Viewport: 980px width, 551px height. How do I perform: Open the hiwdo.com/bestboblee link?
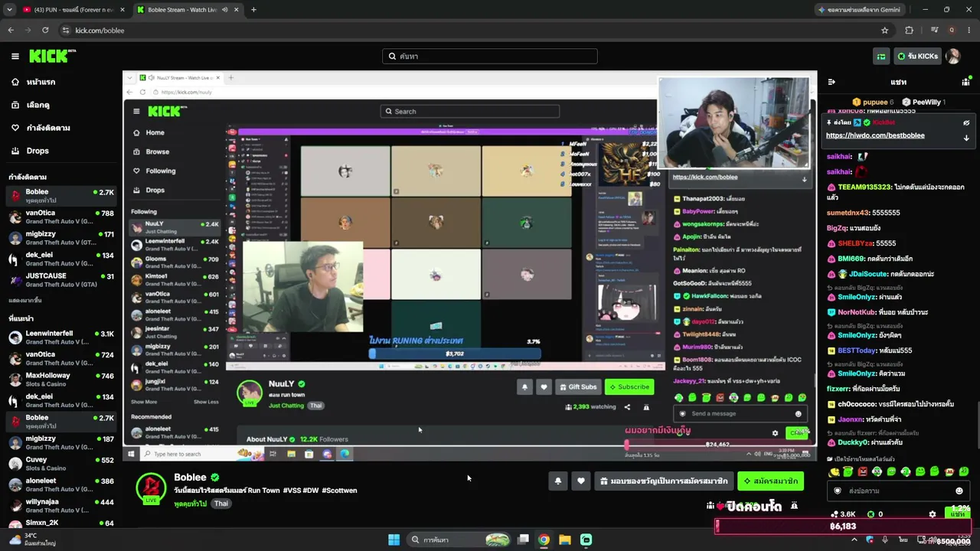pos(875,135)
